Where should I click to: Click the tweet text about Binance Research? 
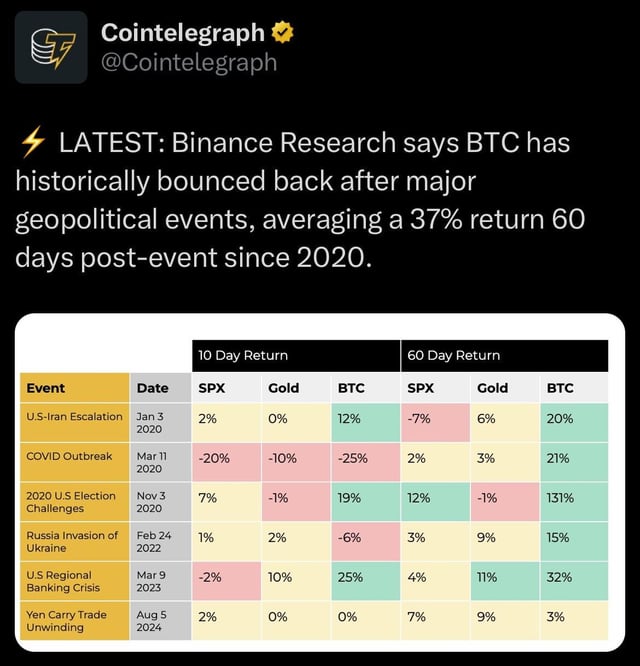pyautogui.click(x=300, y=200)
